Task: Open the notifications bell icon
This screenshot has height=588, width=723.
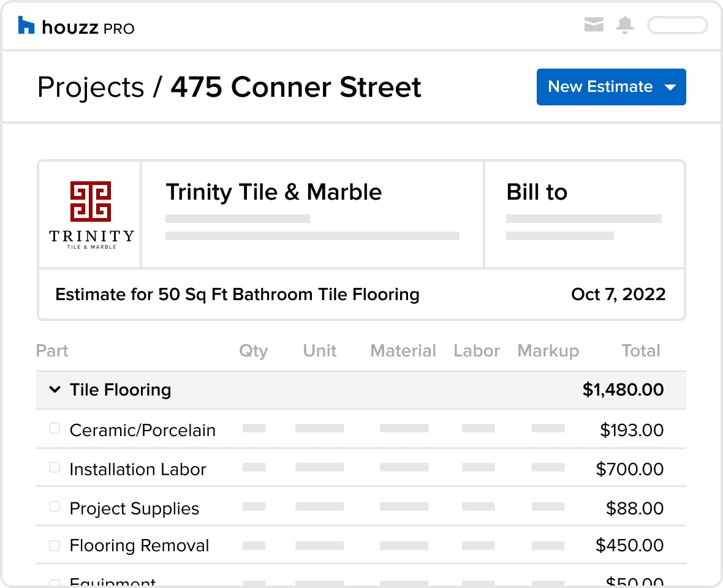Action: click(625, 25)
